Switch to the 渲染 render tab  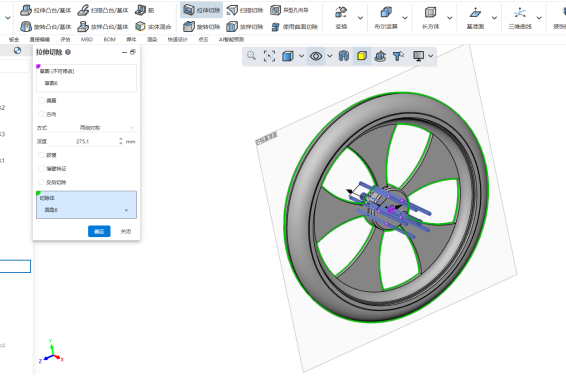(x=152, y=39)
